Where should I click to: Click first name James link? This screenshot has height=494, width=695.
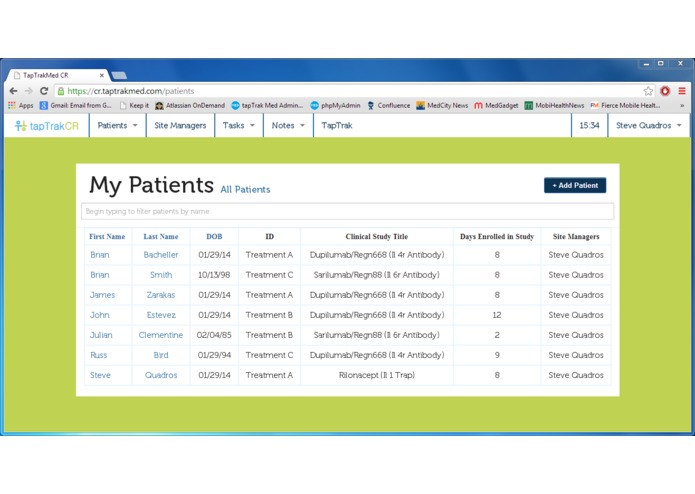click(102, 295)
